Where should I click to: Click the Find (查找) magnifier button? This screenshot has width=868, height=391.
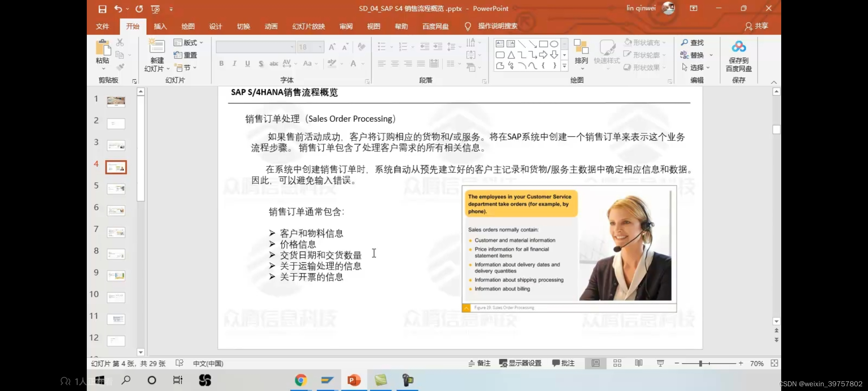pos(692,42)
